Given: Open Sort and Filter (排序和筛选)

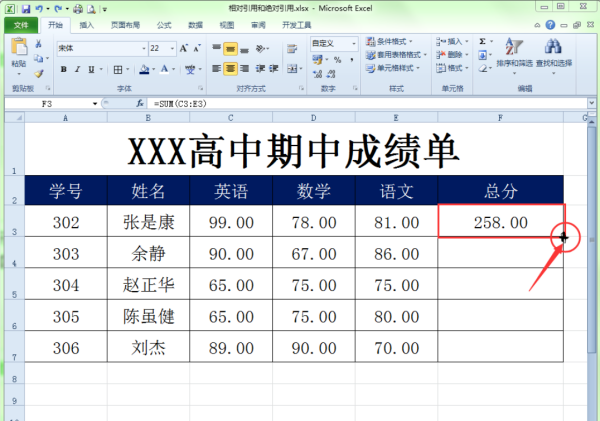Looking at the screenshot, I should (x=514, y=55).
